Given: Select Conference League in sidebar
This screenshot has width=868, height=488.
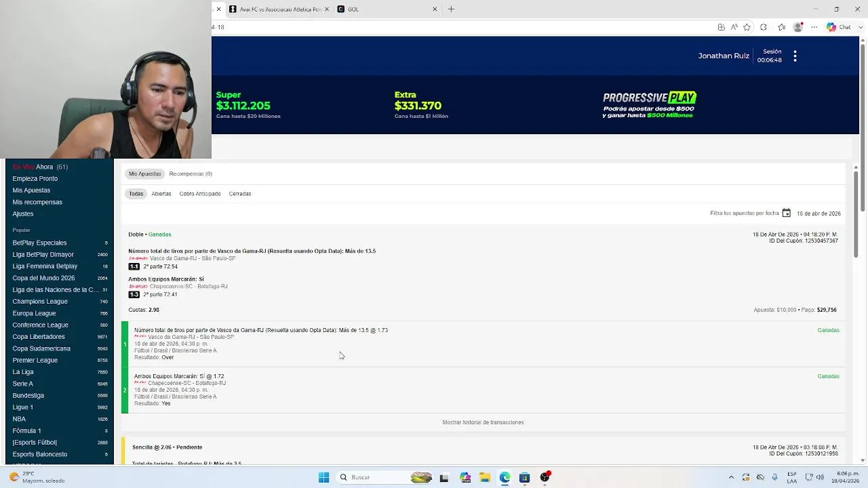Looking at the screenshot, I should click(x=60, y=325).
